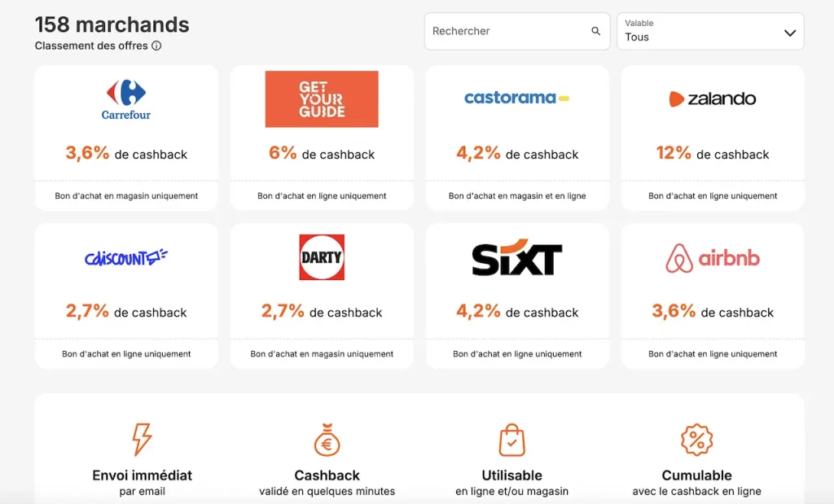This screenshot has width=834, height=504.
Task: Open the Valable dropdown
Action: coord(709,32)
